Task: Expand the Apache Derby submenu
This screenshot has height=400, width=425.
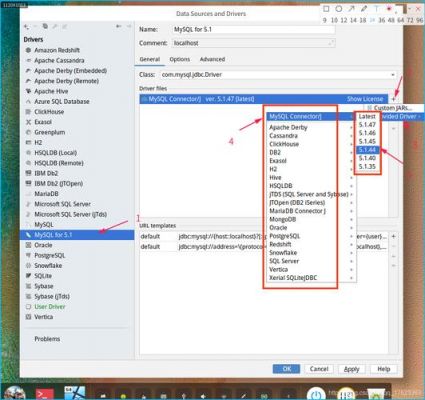Action: coord(310,127)
